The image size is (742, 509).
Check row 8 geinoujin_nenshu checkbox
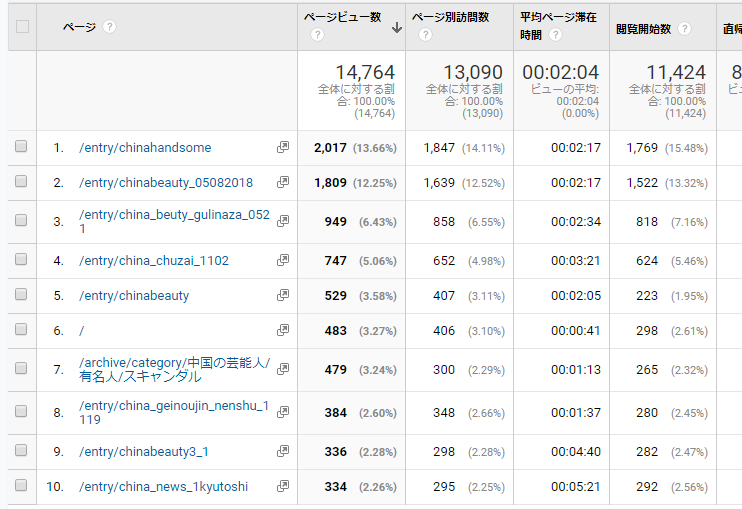(x=21, y=411)
